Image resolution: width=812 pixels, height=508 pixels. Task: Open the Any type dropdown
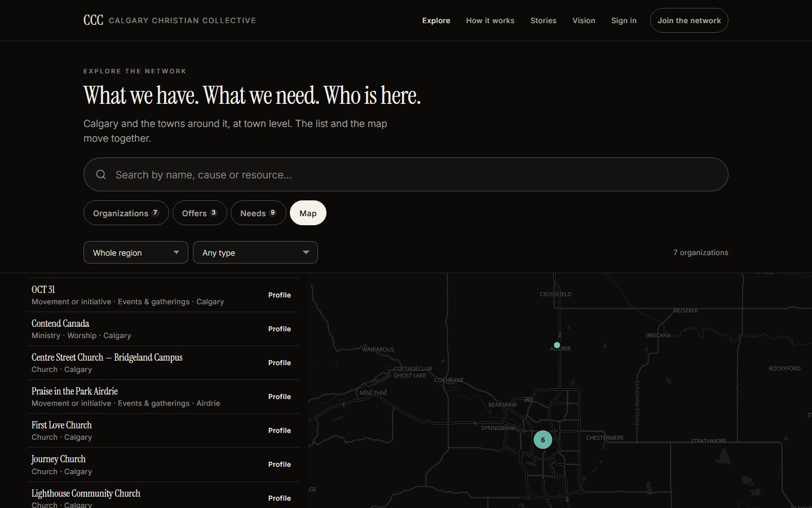(x=255, y=252)
